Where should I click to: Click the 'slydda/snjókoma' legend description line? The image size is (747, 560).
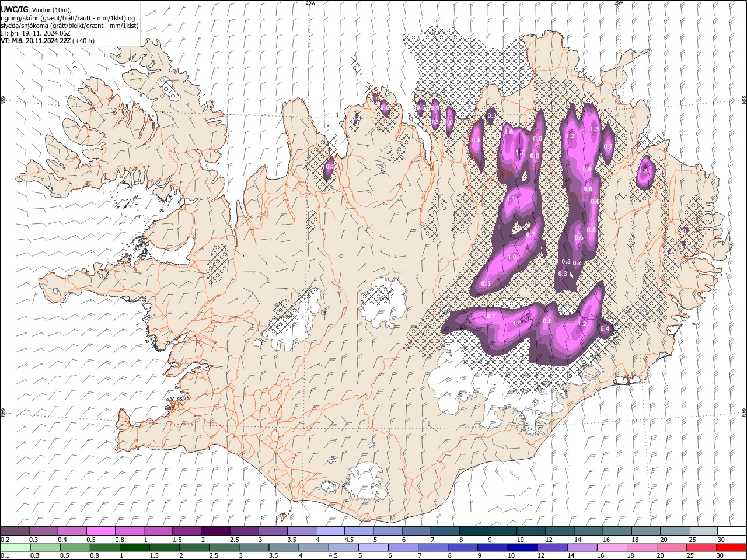tap(69, 26)
